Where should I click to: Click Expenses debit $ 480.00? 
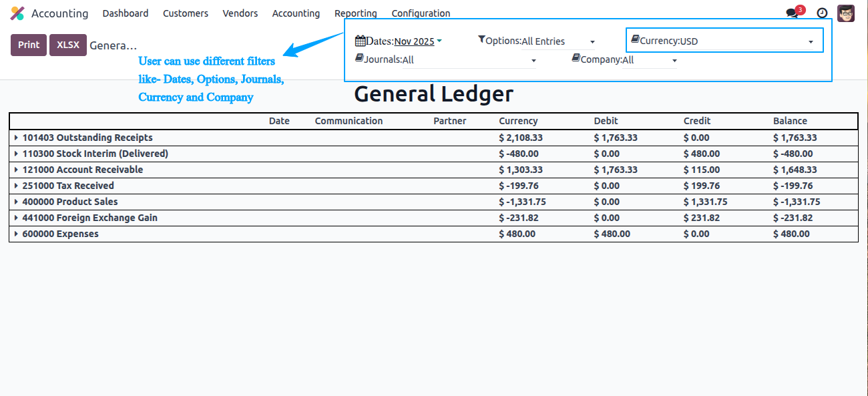[612, 234]
